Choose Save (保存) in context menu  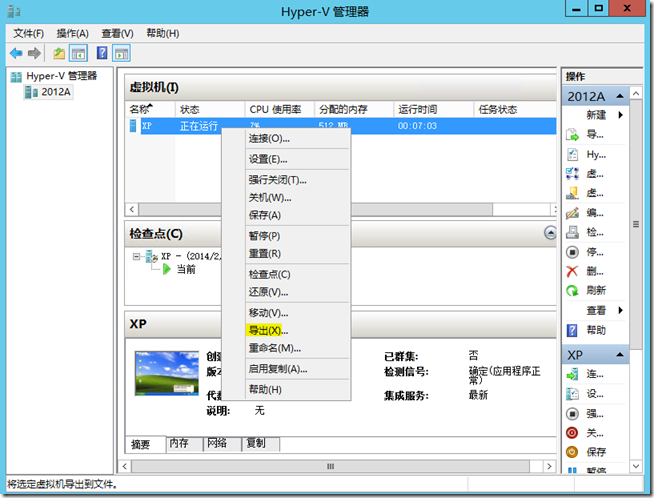pyautogui.click(x=286, y=215)
